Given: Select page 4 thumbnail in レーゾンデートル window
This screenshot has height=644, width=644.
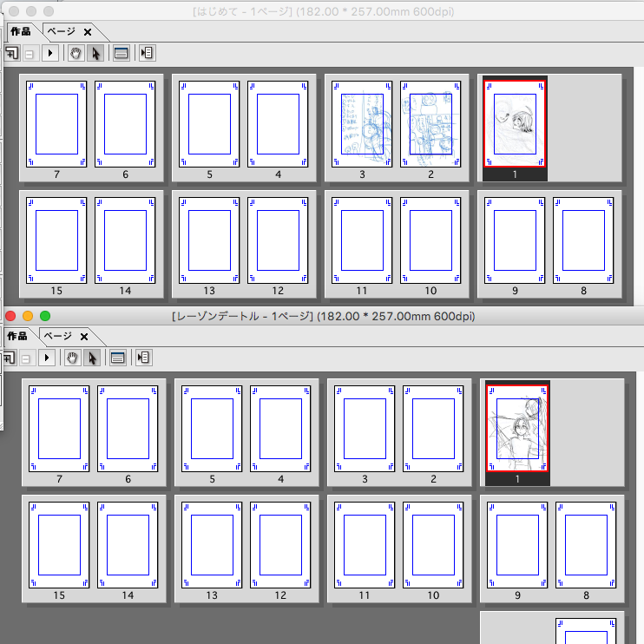Looking at the screenshot, I should click(280, 429).
